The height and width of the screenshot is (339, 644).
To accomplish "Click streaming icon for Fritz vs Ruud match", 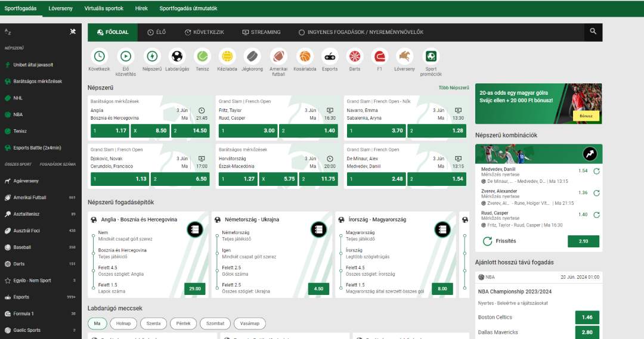I will 330,110.
